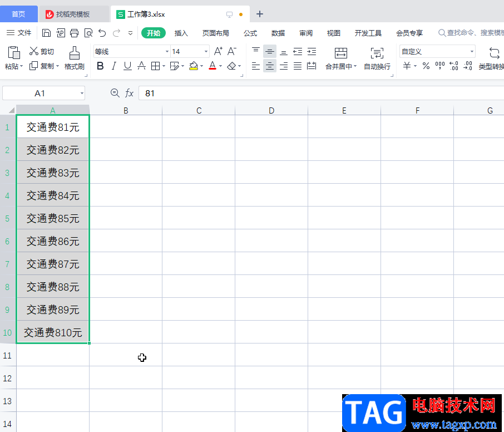Pick the yellow fill color bucket

pyautogui.click(x=194, y=66)
